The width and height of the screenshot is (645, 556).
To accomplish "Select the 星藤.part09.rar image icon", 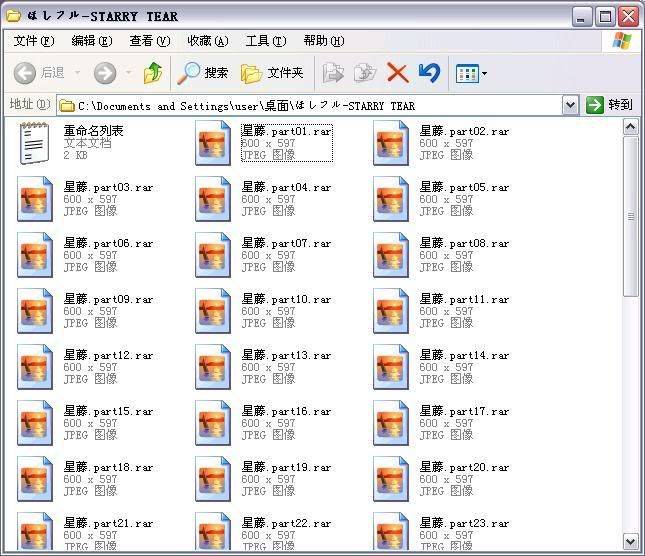I will pyautogui.click(x=35, y=311).
